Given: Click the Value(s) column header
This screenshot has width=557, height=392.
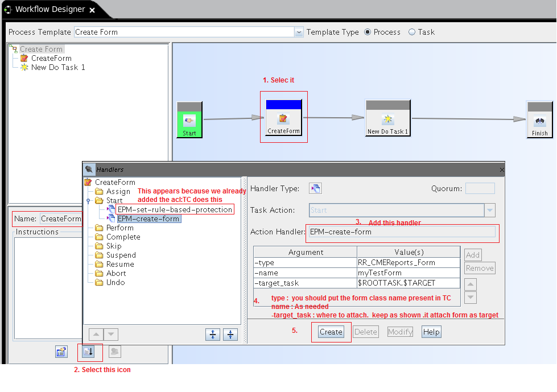Looking at the screenshot, I should click(x=409, y=252).
